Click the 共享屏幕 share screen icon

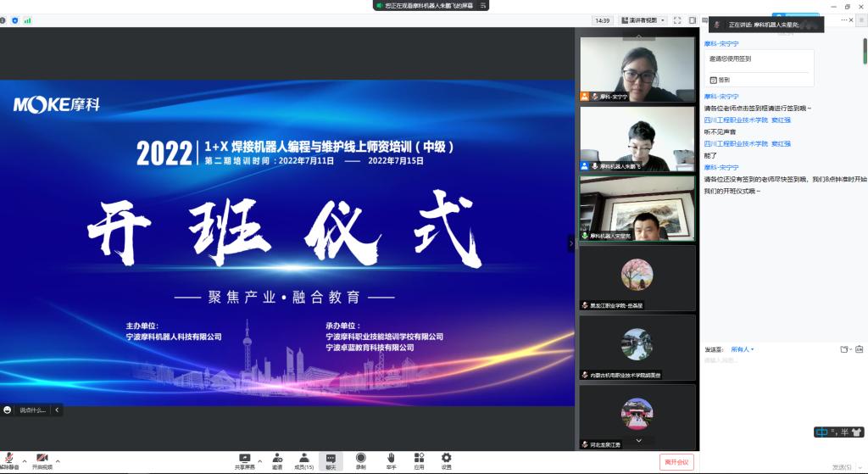pyautogui.click(x=245, y=460)
